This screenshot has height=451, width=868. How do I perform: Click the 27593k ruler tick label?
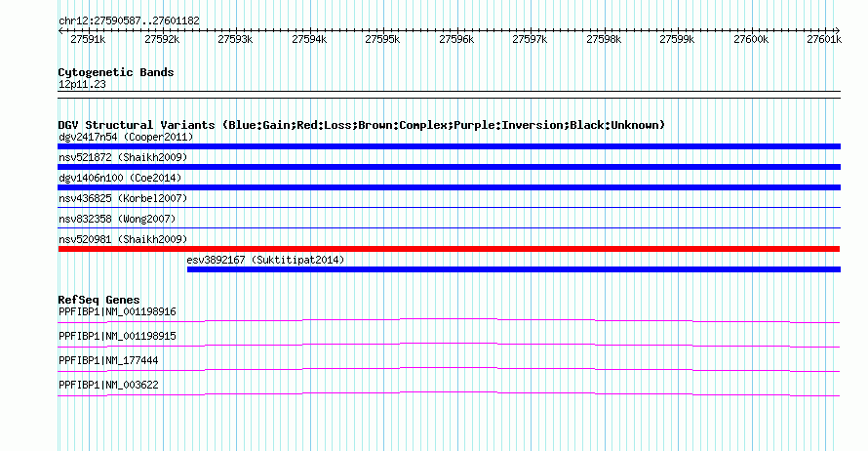tap(235, 39)
